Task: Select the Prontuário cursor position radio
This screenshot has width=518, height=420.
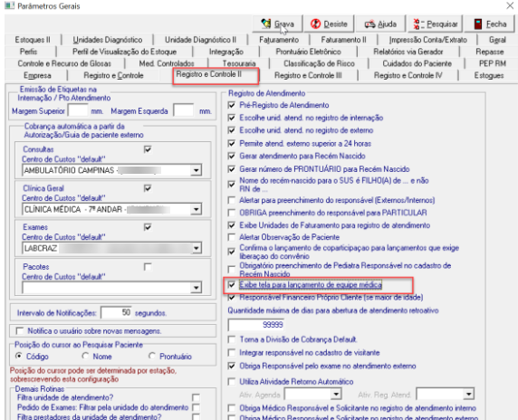Action: tap(152, 356)
